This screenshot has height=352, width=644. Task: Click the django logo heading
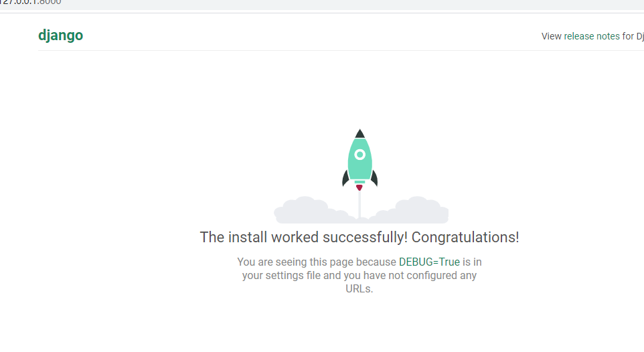tap(60, 35)
